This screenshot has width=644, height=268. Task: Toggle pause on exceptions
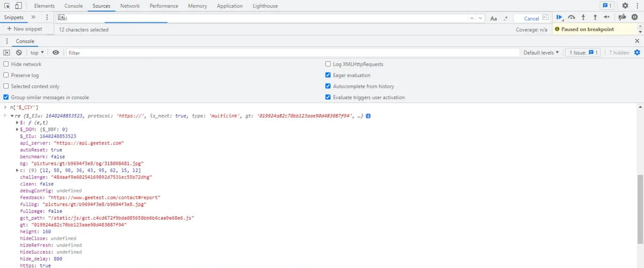pos(634,18)
